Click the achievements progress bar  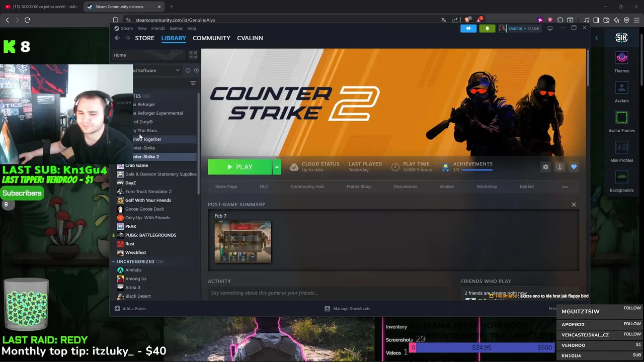(476, 170)
